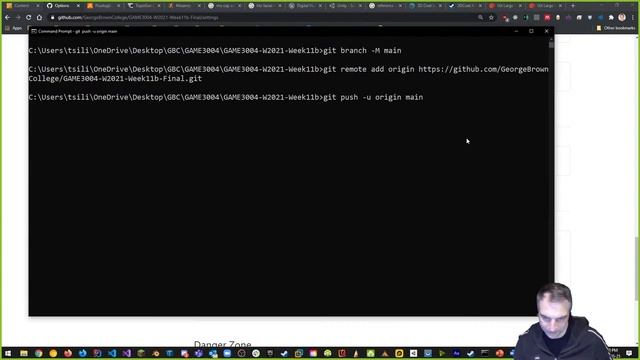Bookmark this page with the star icon

491,18
